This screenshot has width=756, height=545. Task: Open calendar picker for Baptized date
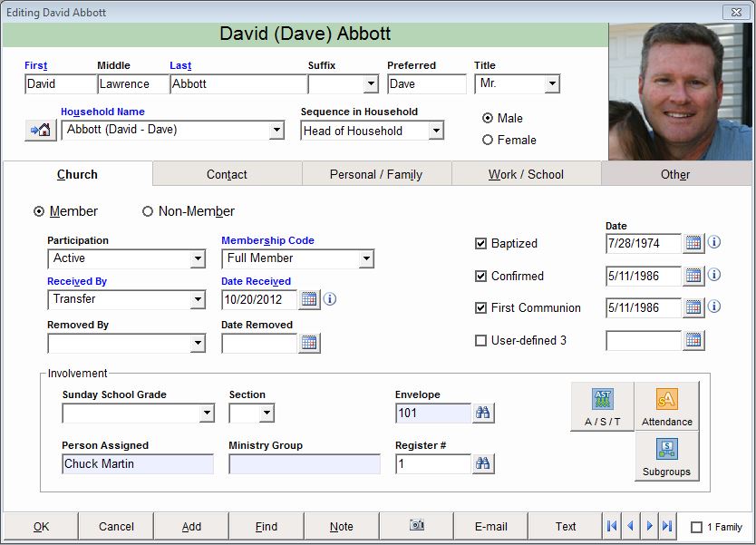(693, 243)
